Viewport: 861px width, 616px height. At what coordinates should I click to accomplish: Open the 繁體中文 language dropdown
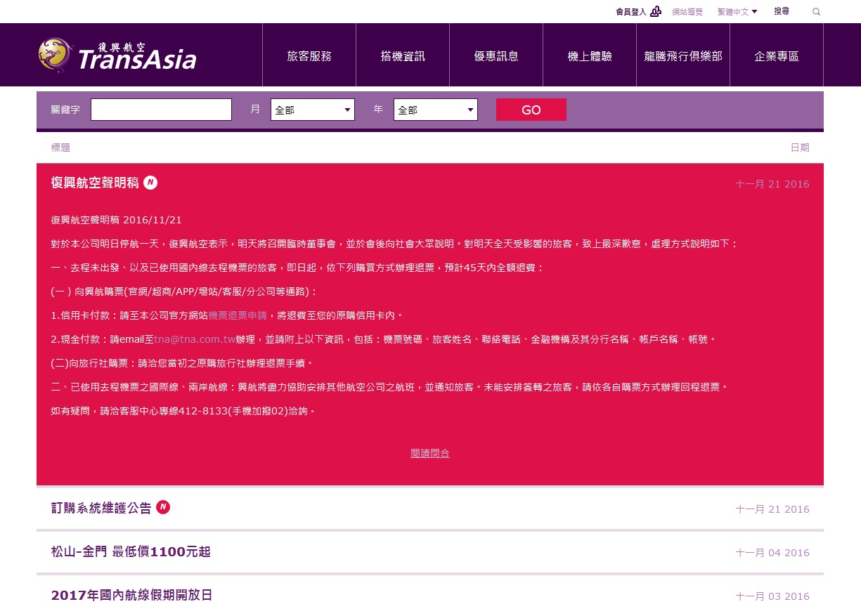[x=737, y=11]
